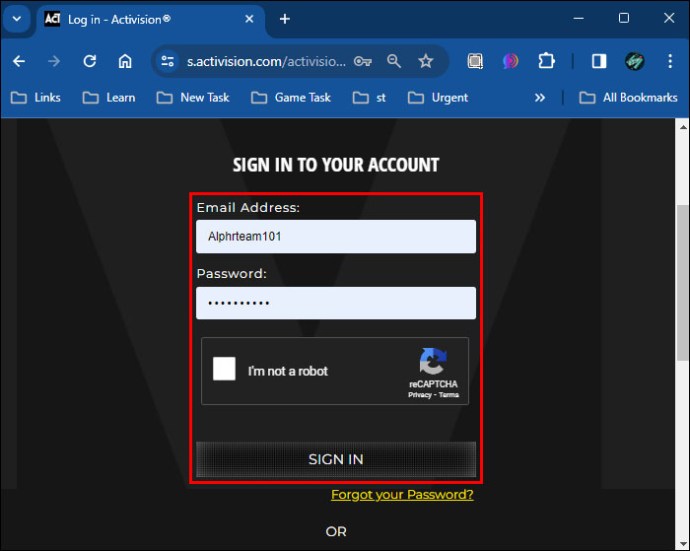This screenshot has width=690, height=551.
Task: Go forward with the browser forward arrow
Action: pyautogui.click(x=54, y=61)
